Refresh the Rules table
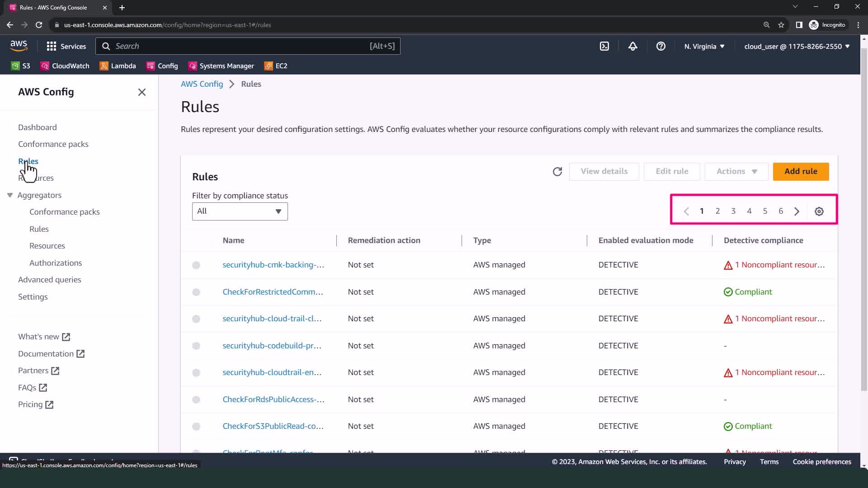The width and height of the screenshot is (868, 488). click(x=557, y=172)
